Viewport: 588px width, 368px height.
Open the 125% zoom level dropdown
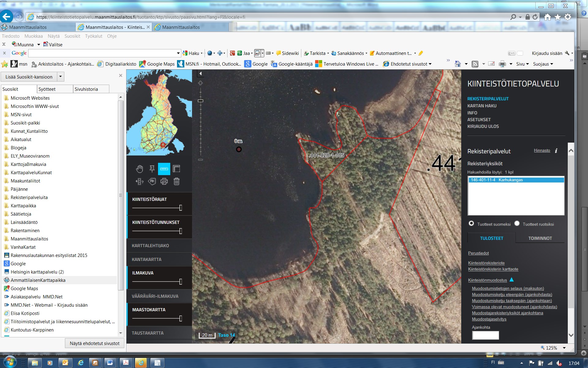click(x=564, y=348)
